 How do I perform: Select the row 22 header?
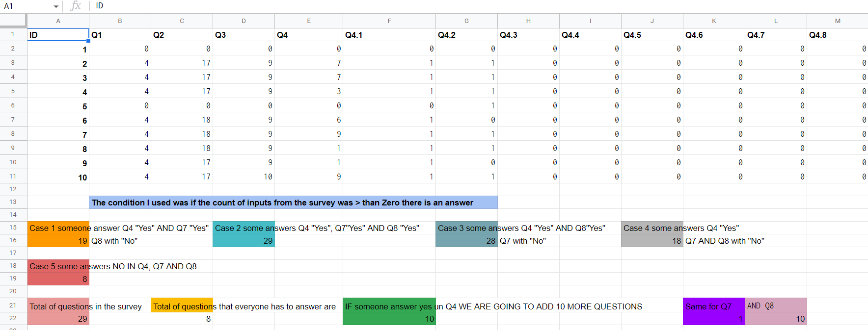coord(13,318)
